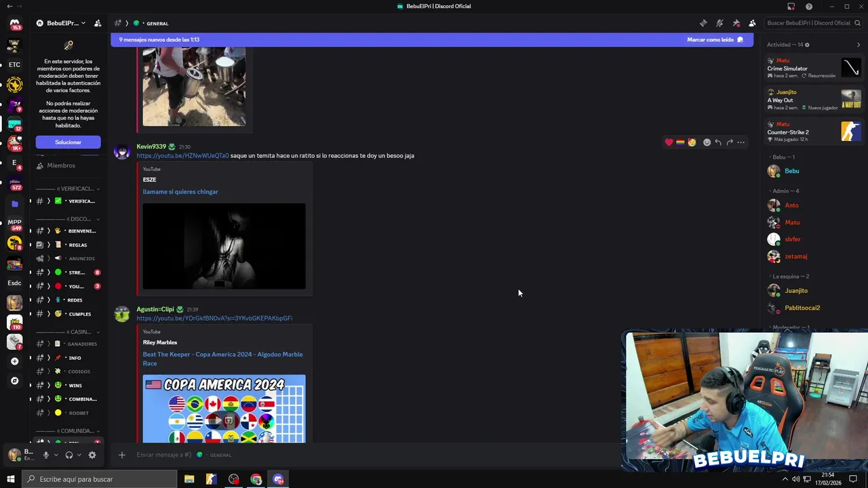Open the CUMPLES channel

pos(66,314)
